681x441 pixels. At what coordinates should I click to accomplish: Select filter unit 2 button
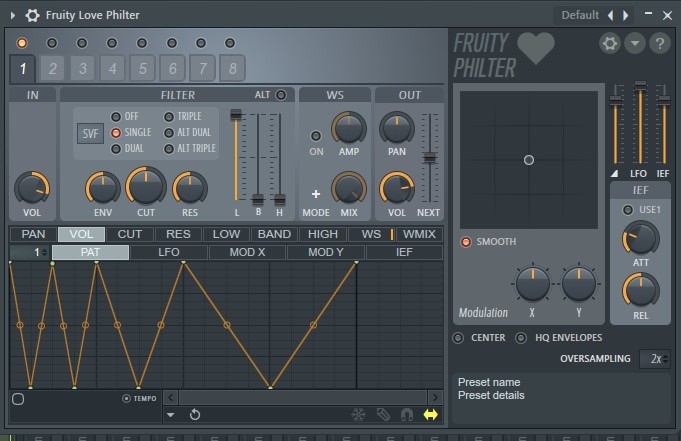[x=53, y=68]
